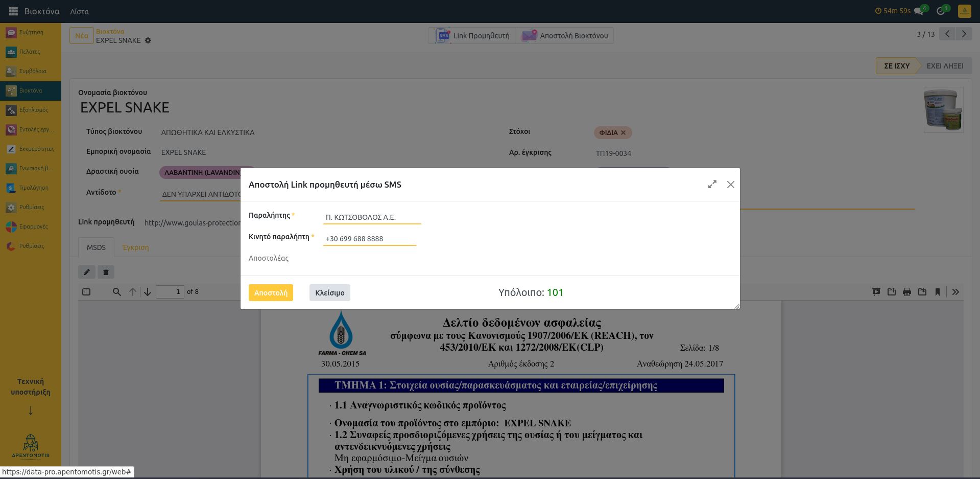Open Τιμολόγηση in the sidebar
The image size is (980, 479).
31,188
